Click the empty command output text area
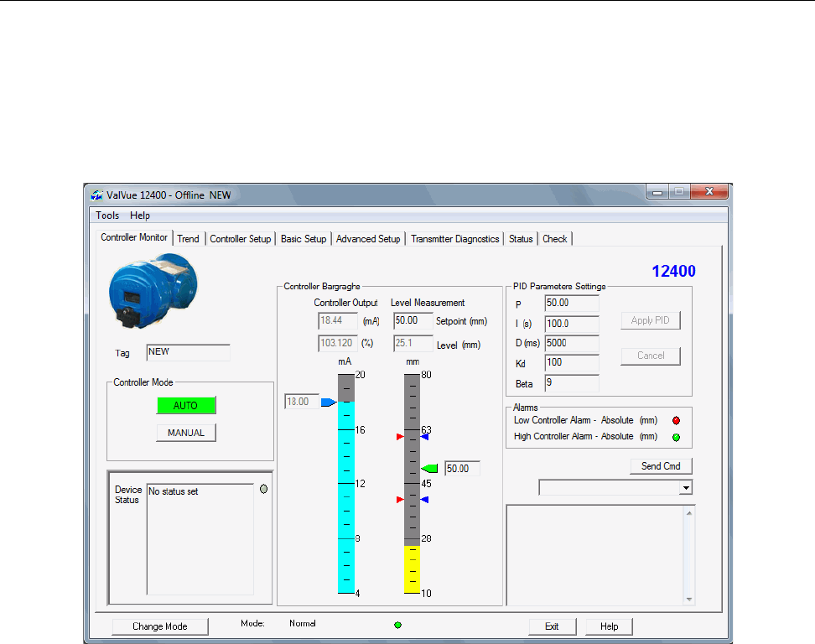The height and width of the screenshot is (644, 815). tap(595, 555)
